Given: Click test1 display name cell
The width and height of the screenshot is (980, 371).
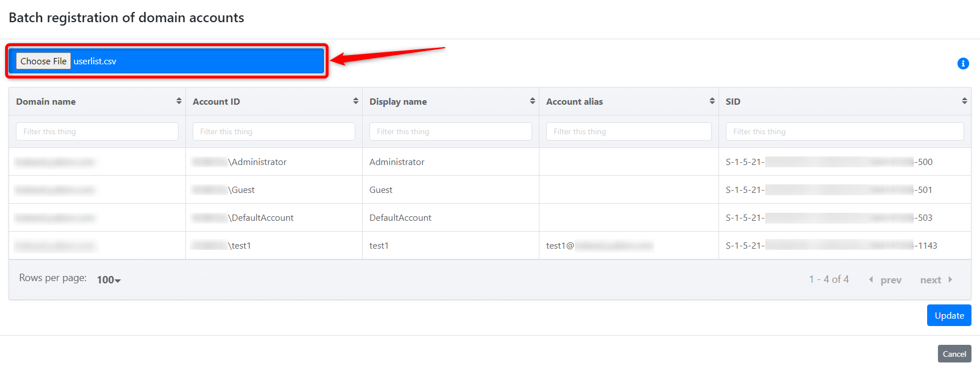Looking at the screenshot, I should click(451, 245).
